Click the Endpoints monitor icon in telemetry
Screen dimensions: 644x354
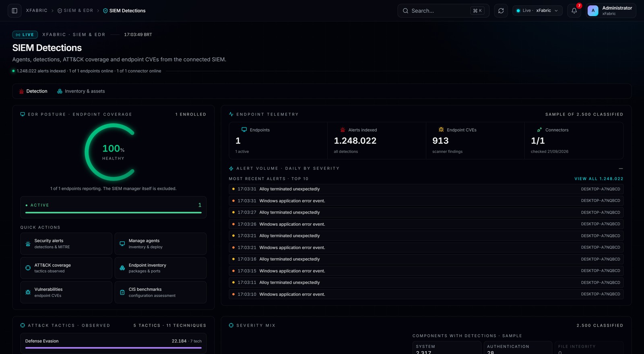244,130
